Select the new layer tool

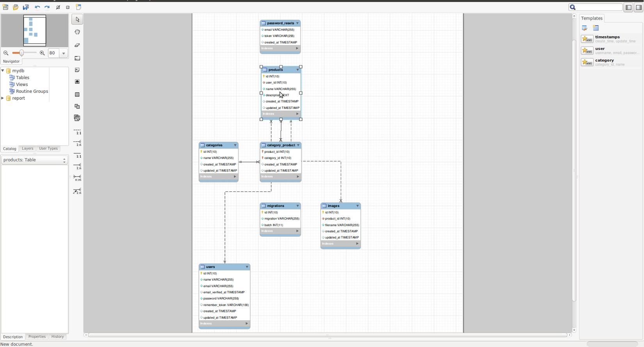pyautogui.click(x=77, y=58)
